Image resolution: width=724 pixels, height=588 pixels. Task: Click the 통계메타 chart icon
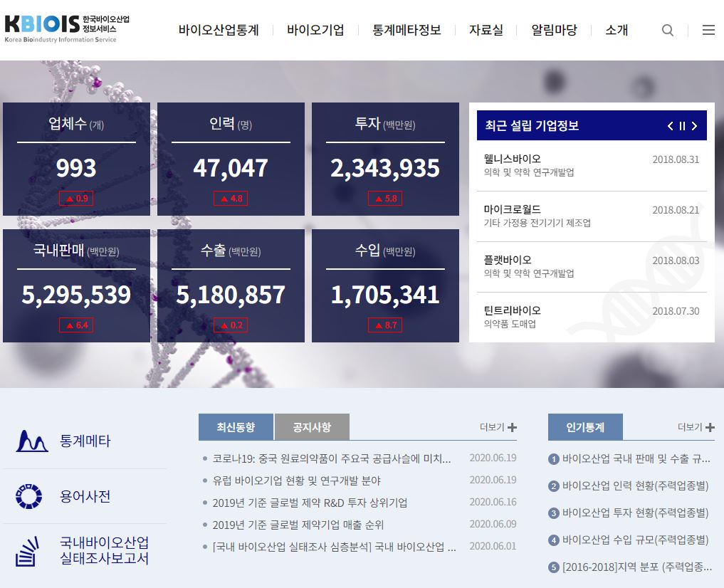coord(32,441)
